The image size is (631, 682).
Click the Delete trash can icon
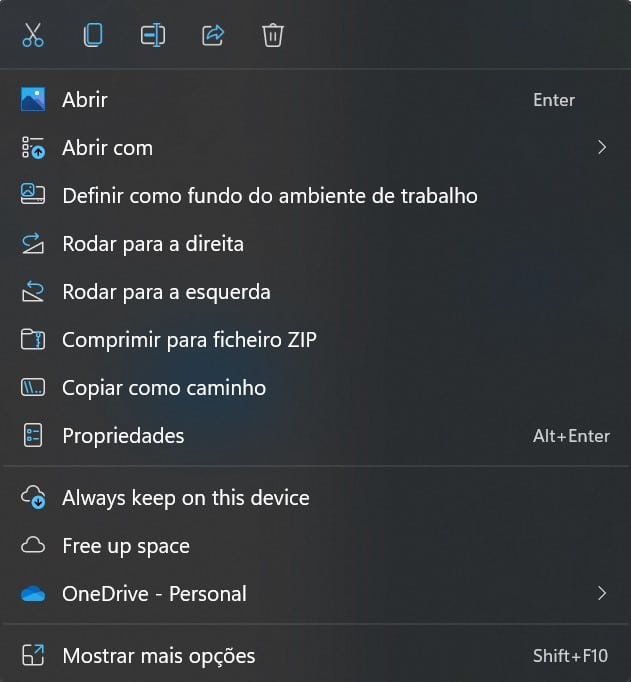273,36
